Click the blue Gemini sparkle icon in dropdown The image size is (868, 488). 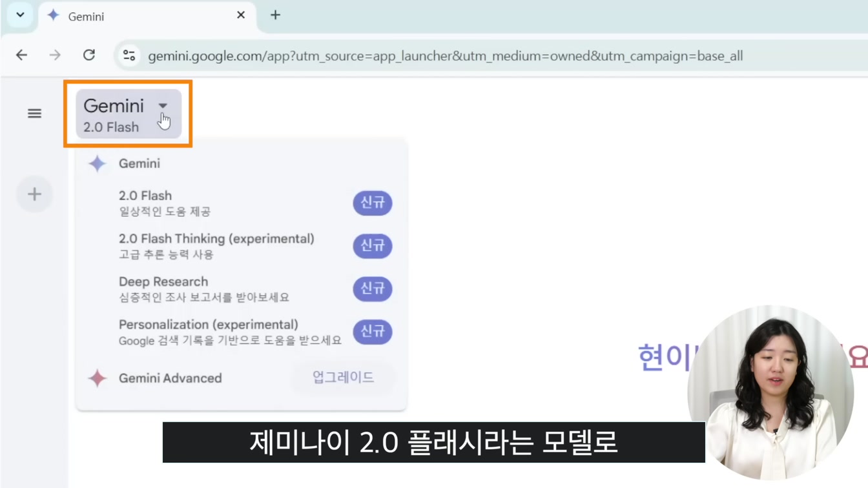(98, 164)
